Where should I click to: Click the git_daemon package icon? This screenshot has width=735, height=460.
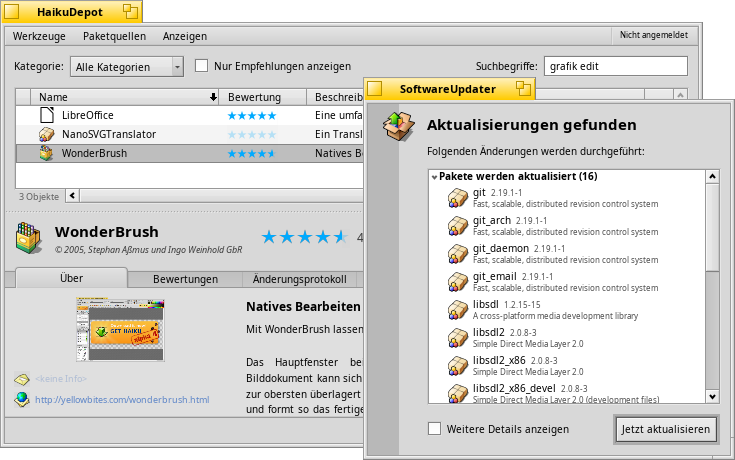(458, 254)
